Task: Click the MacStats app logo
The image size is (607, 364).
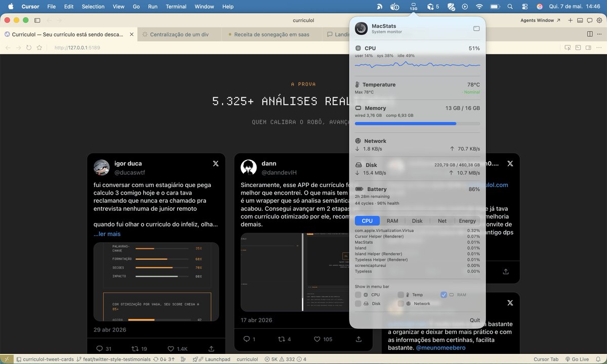Action: pos(361,29)
